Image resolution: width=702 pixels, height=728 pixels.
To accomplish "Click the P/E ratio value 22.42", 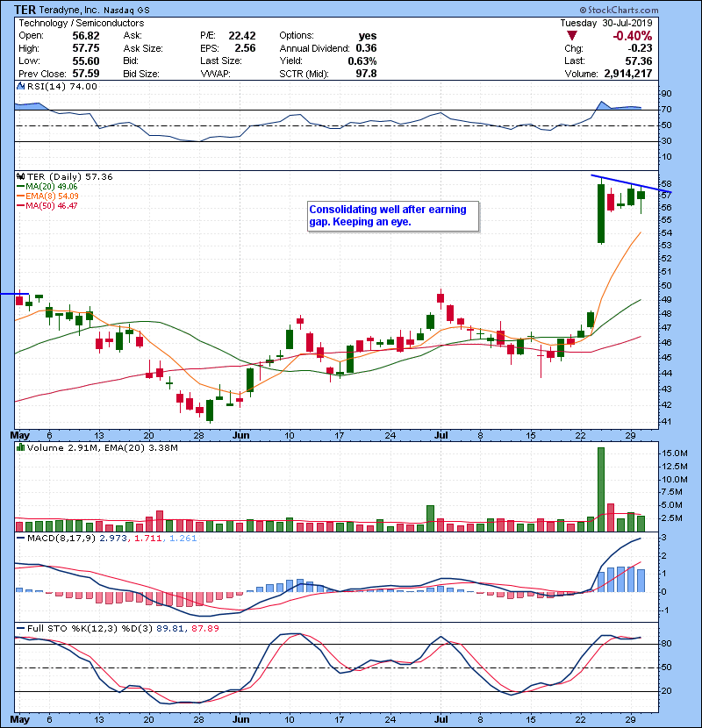I will (242, 36).
